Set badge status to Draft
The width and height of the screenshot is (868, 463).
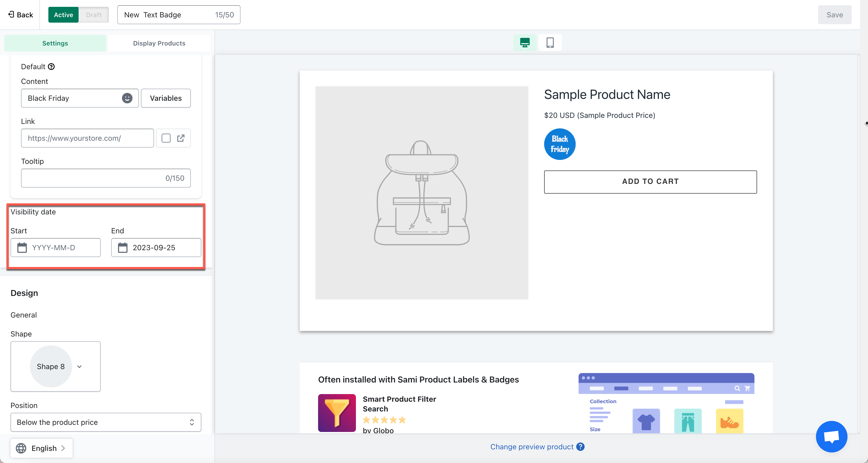tap(93, 15)
